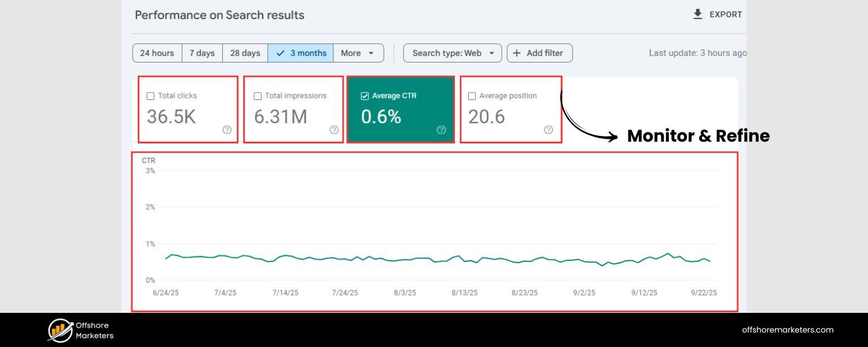Open the More date range dropdown

[x=358, y=53]
